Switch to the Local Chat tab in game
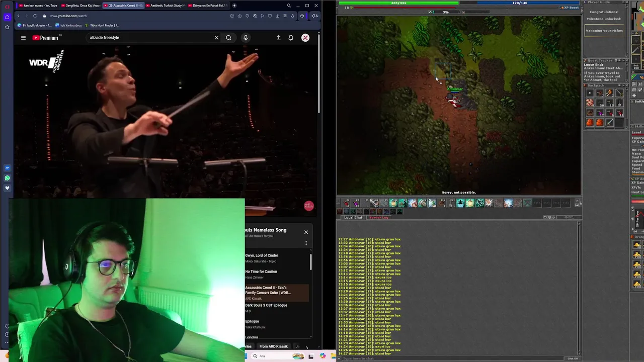 353,217
